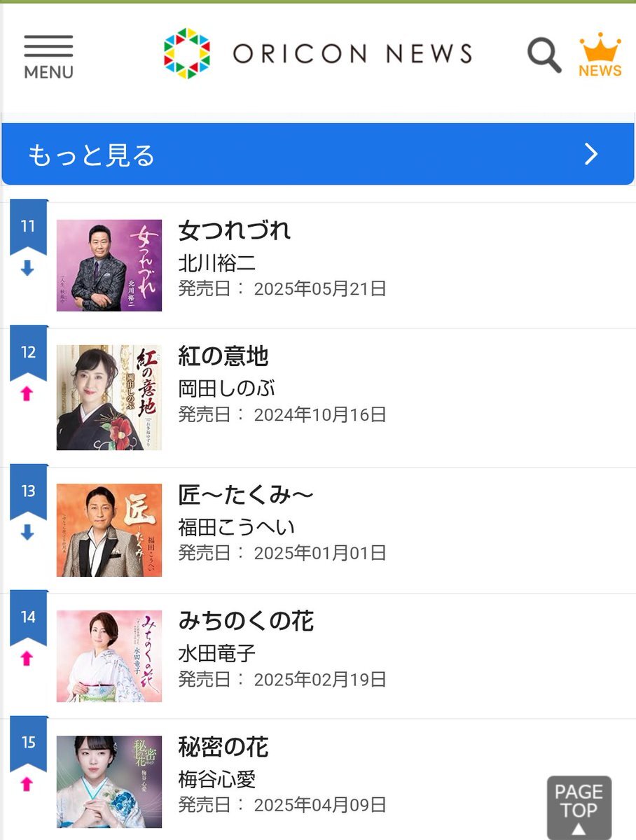This screenshot has width=636, height=840.
Task: Open 匠～たくみ～ cover thumbnail
Action: (x=109, y=530)
